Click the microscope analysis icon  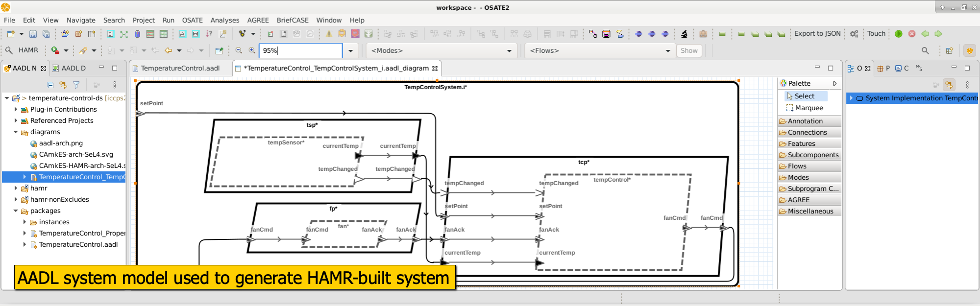(684, 34)
